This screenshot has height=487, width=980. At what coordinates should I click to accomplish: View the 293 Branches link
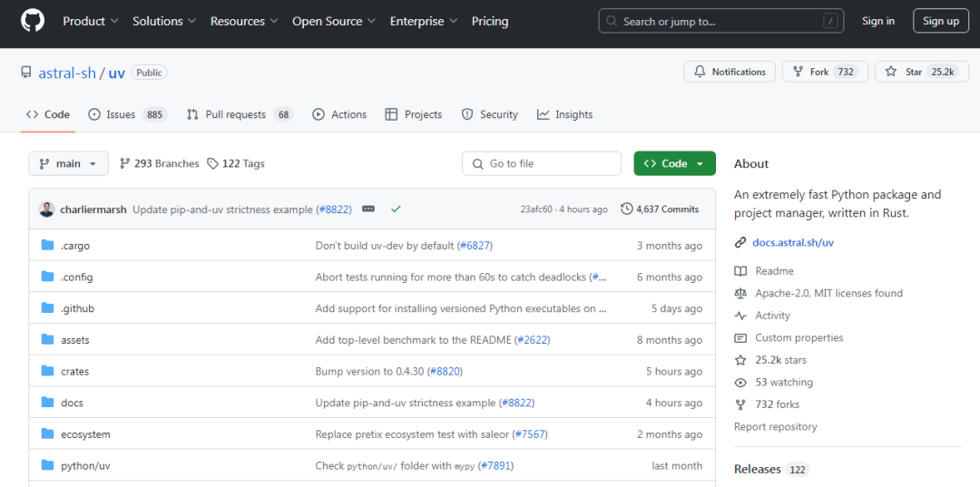(x=160, y=163)
